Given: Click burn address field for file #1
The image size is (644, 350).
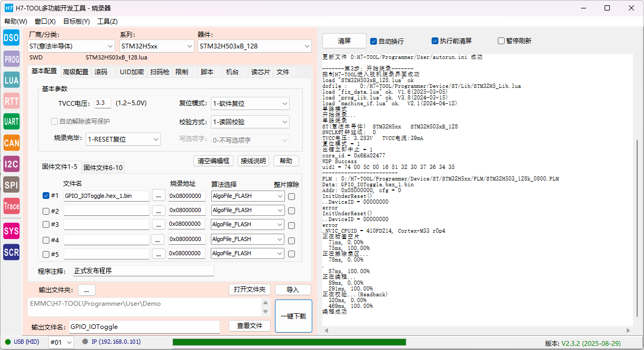Looking at the screenshot, I should (187, 196).
